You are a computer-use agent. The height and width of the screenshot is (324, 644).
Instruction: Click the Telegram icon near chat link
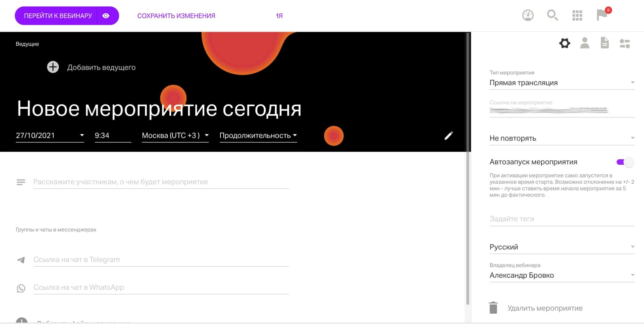[x=21, y=259]
